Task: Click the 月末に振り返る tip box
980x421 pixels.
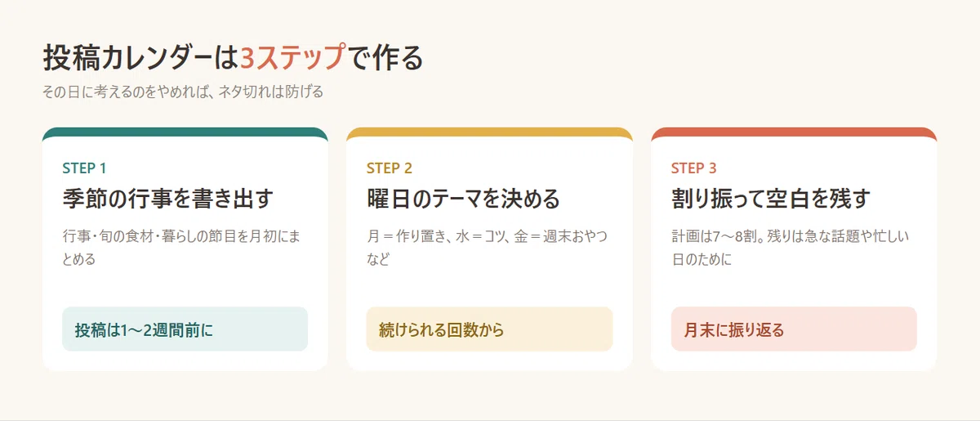Action: pyautogui.click(x=794, y=329)
